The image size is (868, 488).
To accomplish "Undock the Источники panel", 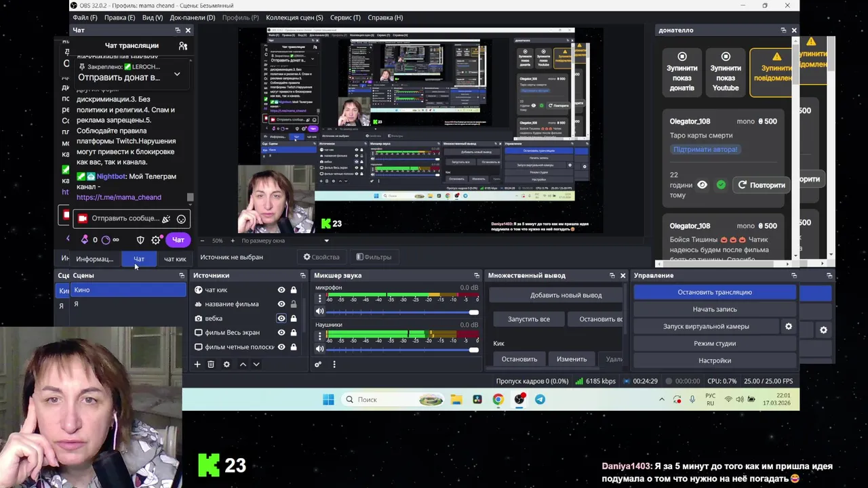I will (x=302, y=275).
